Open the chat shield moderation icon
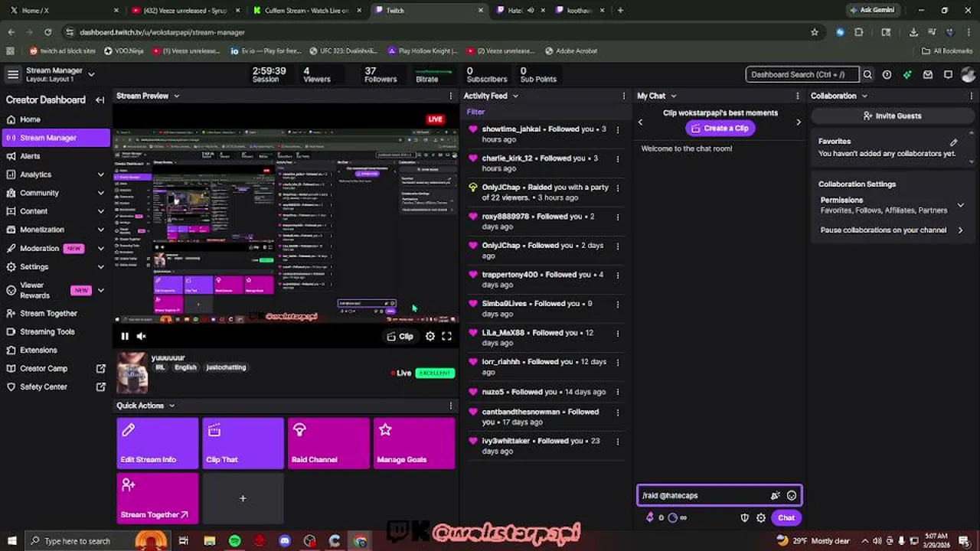 744,517
